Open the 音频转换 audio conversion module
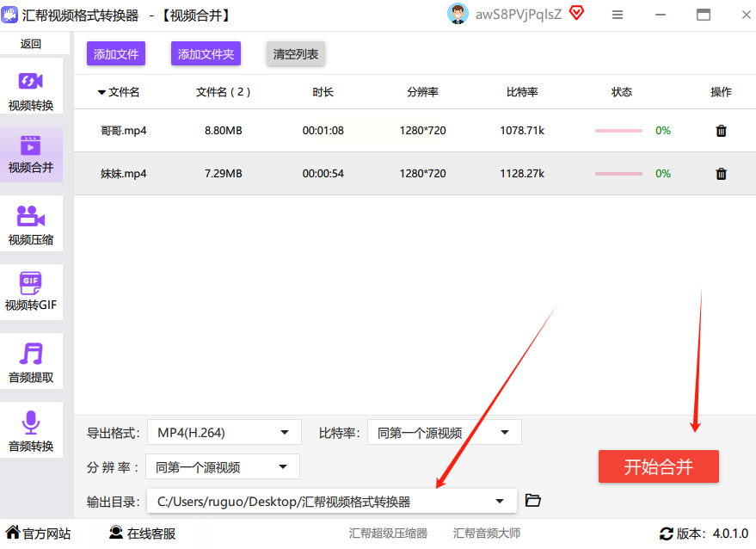The image size is (756, 549). coord(31,430)
